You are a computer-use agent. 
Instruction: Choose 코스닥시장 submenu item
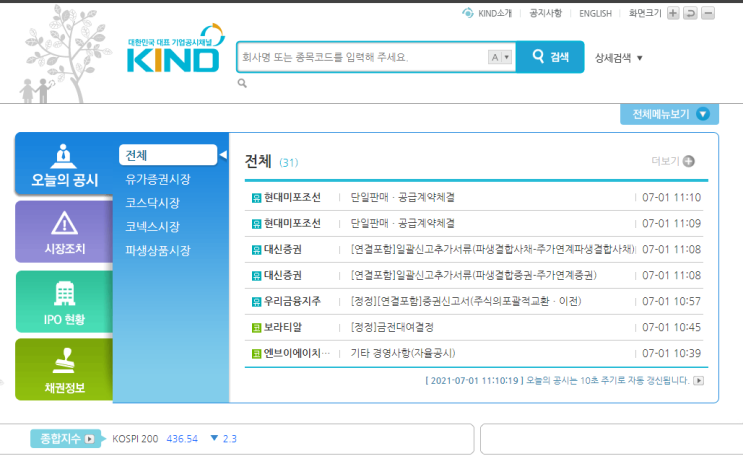[153, 203]
